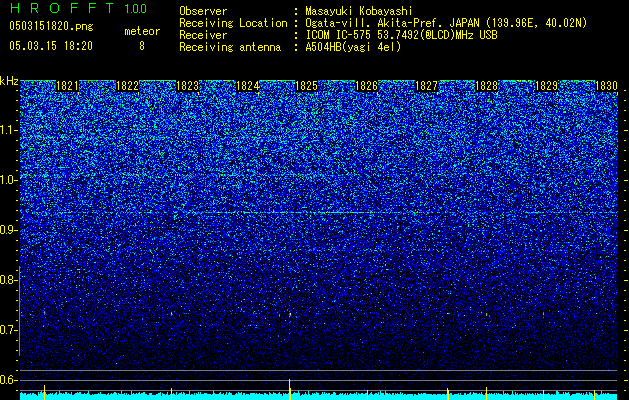Click the date stamp 05.03.15 18:20
629x400 pixels.
pyautogui.click(x=51, y=46)
